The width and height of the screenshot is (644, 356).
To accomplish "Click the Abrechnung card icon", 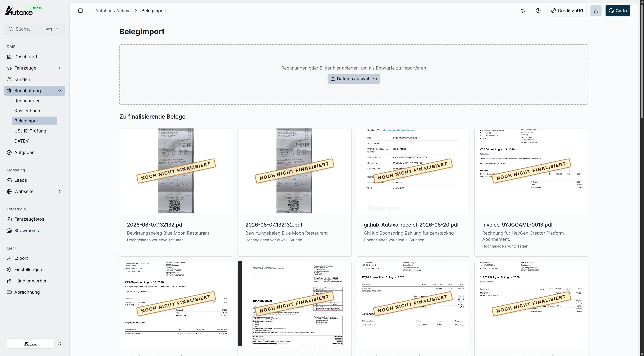I will (x=9, y=292).
